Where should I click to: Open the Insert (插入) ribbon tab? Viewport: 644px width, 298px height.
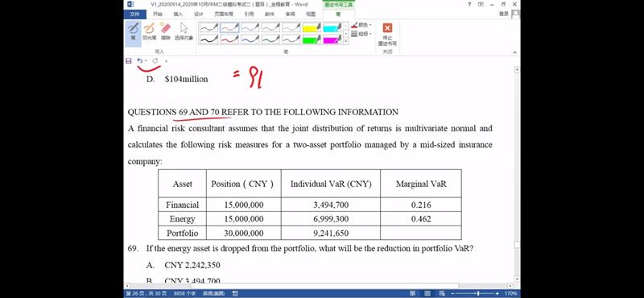click(x=178, y=14)
